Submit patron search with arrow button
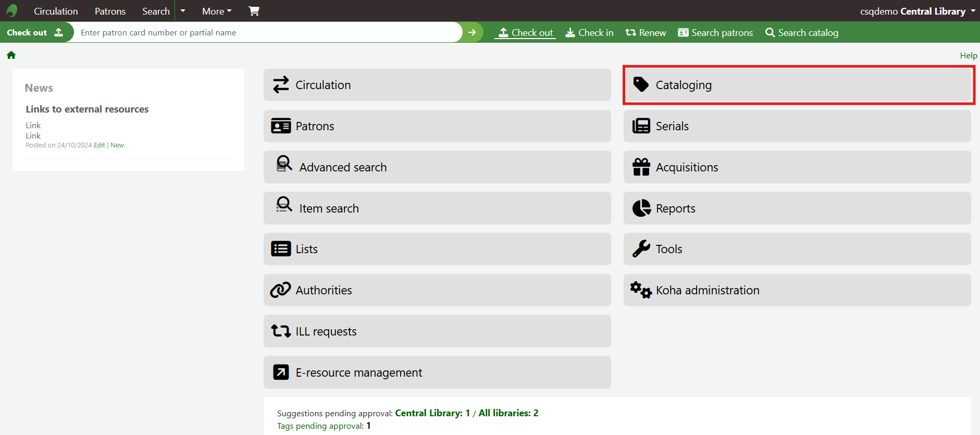The image size is (980, 435). click(x=472, y=32)
